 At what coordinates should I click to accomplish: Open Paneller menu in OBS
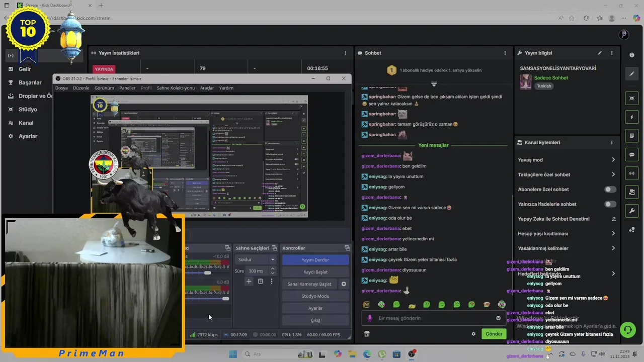coord(127,88)
